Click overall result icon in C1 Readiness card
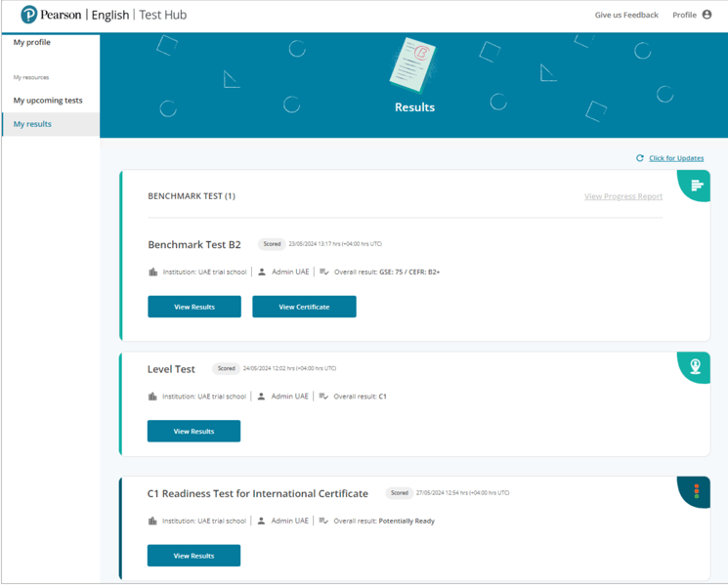 tap(323, 521)
